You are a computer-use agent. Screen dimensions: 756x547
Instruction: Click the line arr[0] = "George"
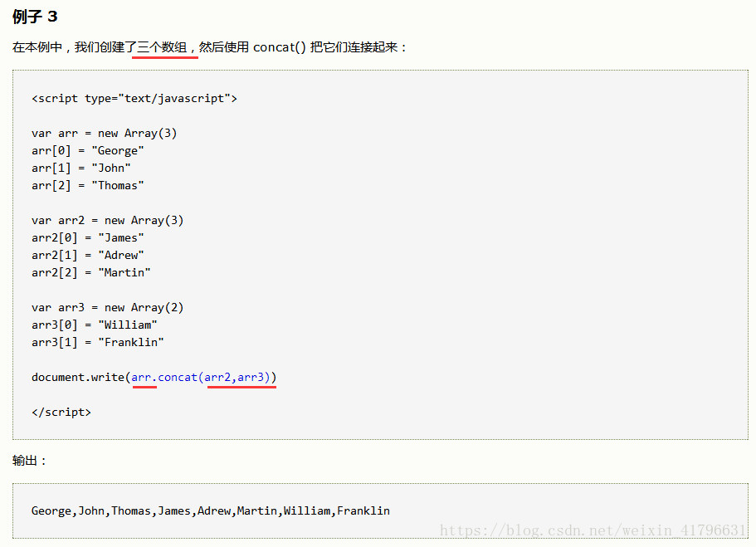88,150
